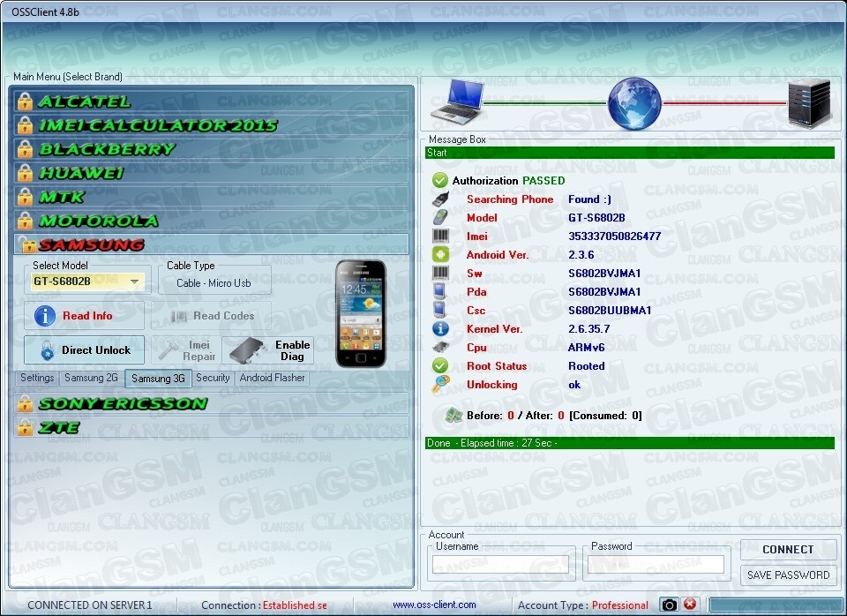The image size is (847, 616).
Task: Click the Read Codes button
Action: [x=211, y=316]
